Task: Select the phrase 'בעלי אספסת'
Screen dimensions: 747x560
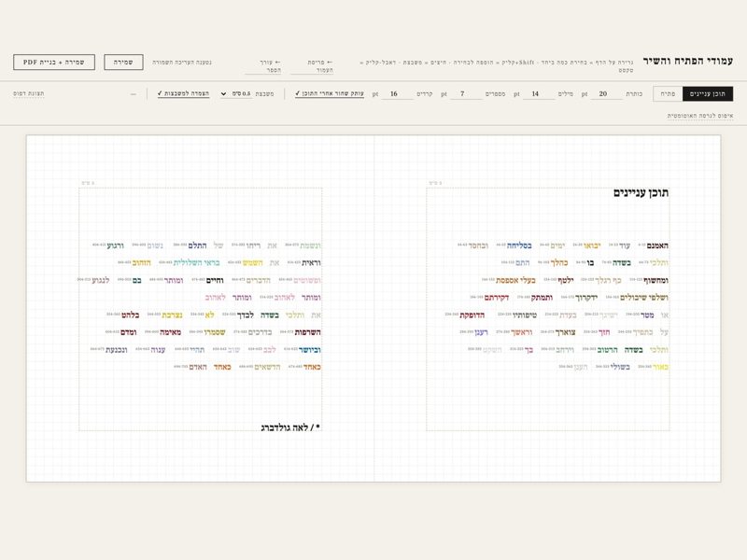Action: 516,281
